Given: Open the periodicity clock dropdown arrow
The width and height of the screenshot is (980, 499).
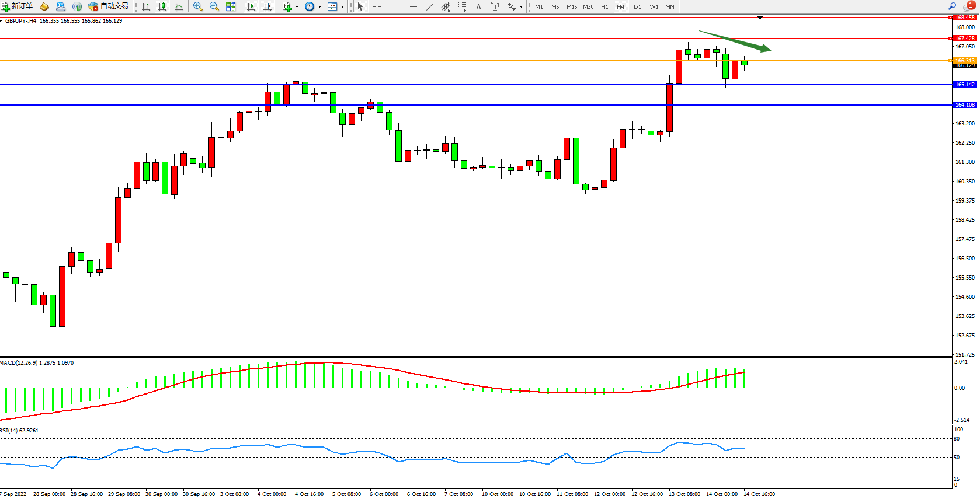Looking at the screenshot, I should click(319, 7).
